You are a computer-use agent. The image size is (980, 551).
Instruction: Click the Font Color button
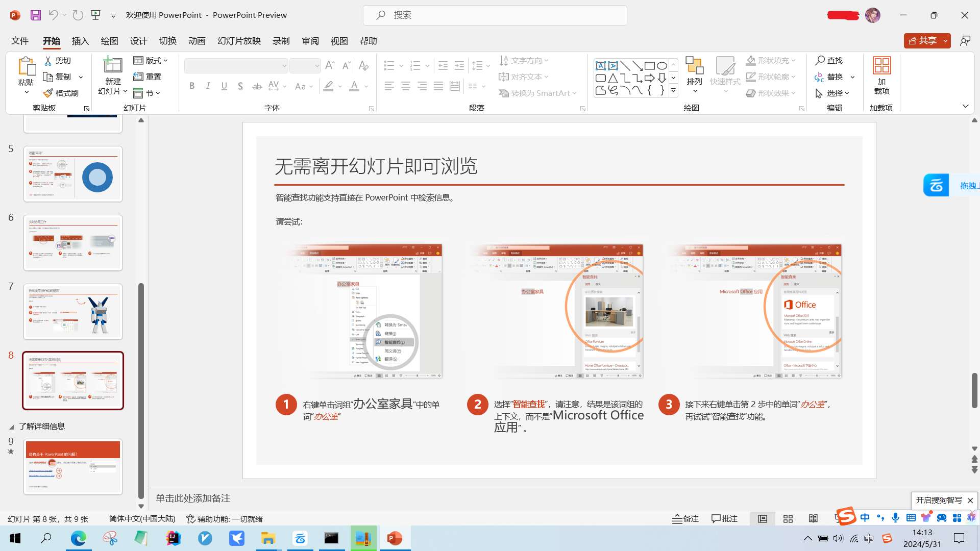[354, 86]
